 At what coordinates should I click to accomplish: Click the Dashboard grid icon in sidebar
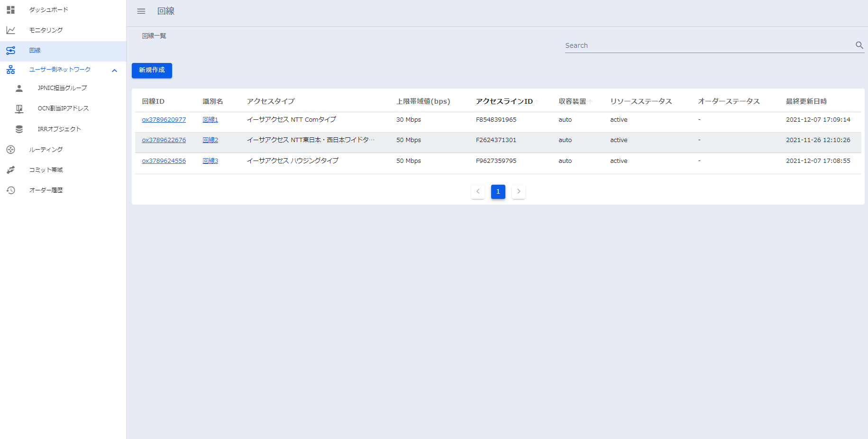(10, 10)
